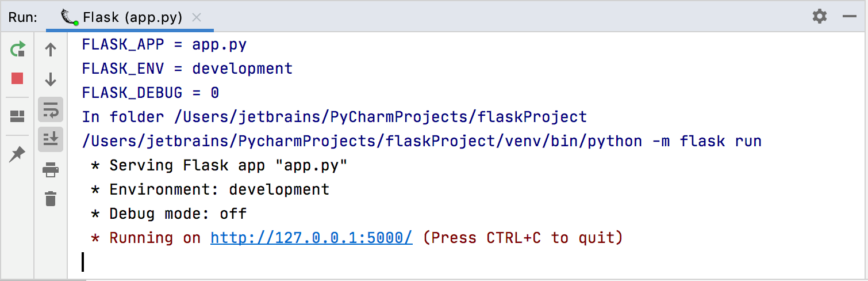Close the Flask (app.py) tab
The image size is (868, 281).
tap(197, 17)
